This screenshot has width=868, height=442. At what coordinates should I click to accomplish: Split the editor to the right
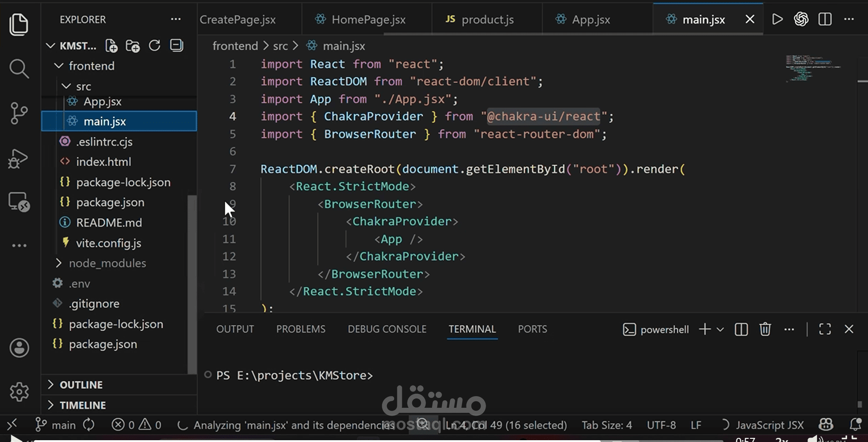[825, 19]
